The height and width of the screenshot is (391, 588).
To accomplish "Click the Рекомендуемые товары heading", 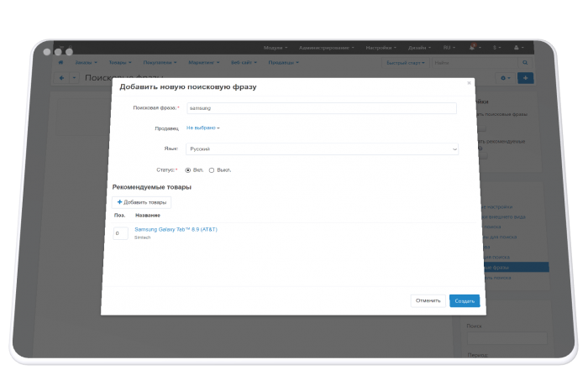I will [x=152, y=187].
